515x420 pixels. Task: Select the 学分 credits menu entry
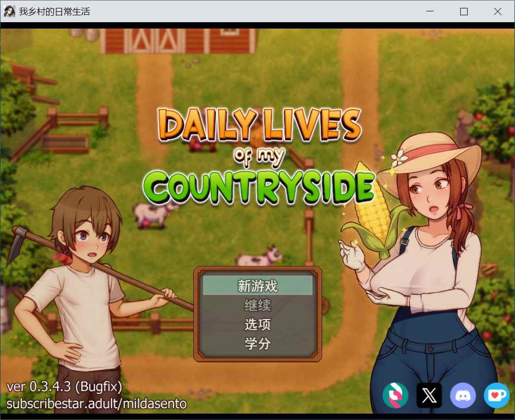[258, 344]
